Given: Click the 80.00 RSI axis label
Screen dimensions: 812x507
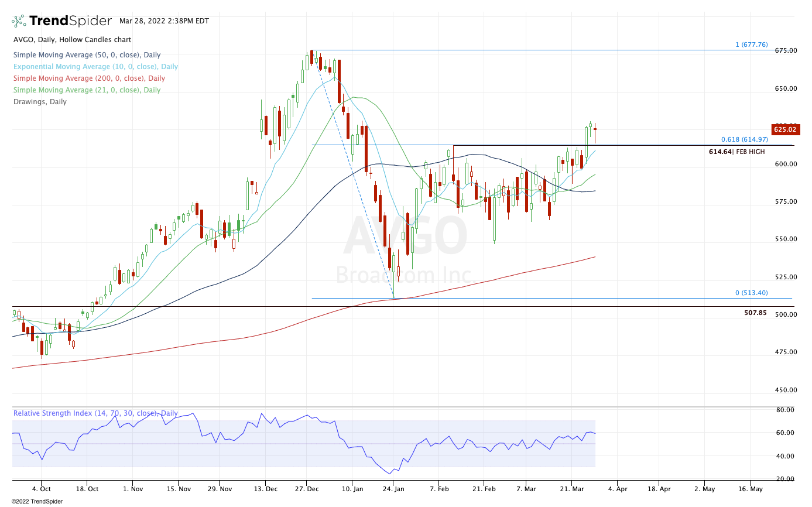Looking at the screenshot, I should coord(785,410).
